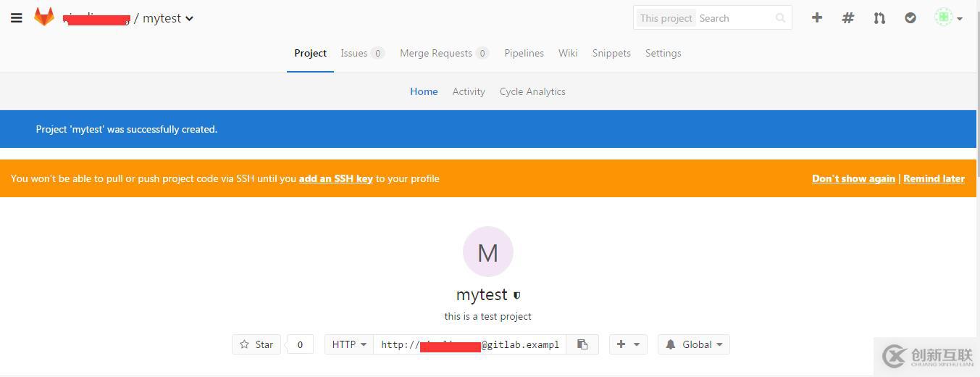Select the Project tab

click(x=310, y=53)
